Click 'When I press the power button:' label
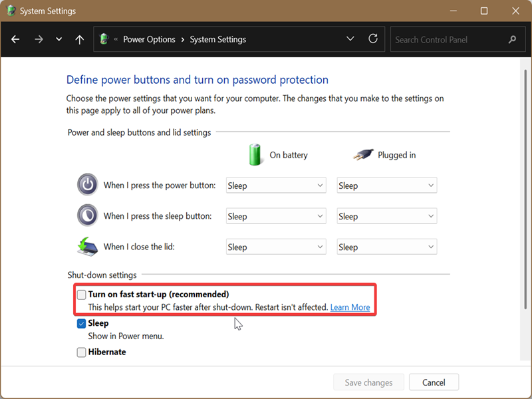This screenshot has width=532, height=399. [x=160, y=186]
